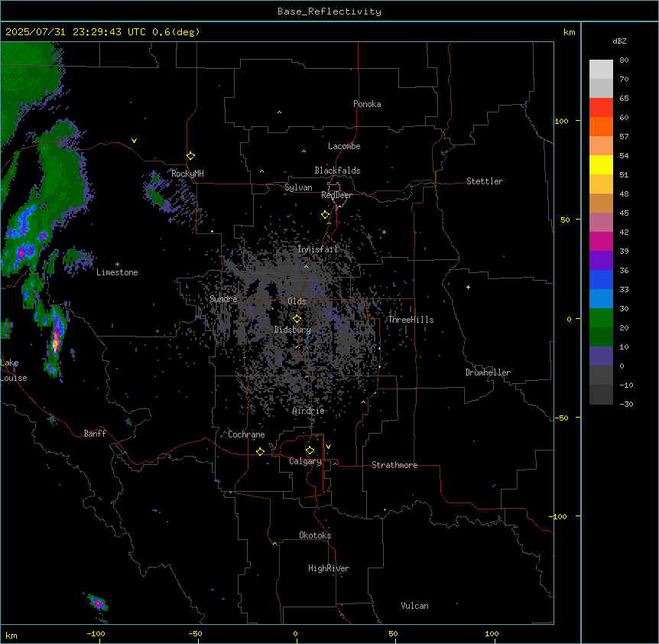659x644 pixels.
Task: Click the Blackfalds city label
Action: point(337,171)
